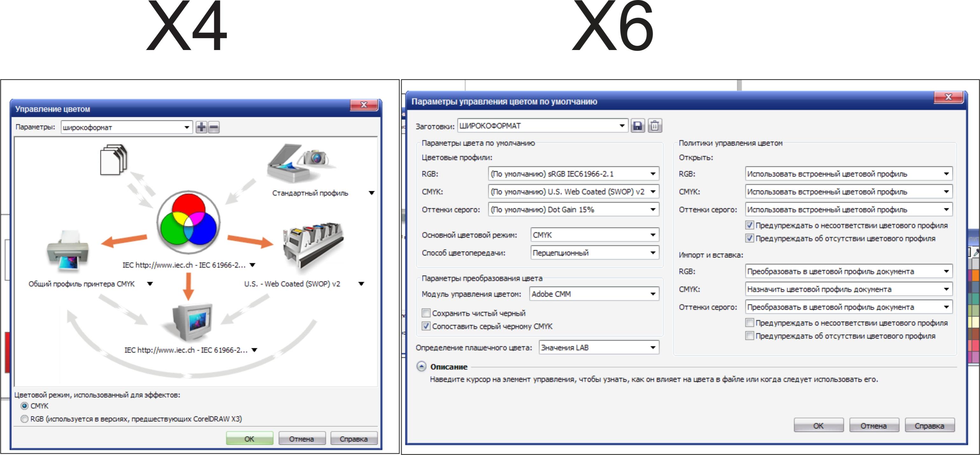Click the documents stack icon in X4 diagram
This screenshot has width=980, height=455.
coord(113,160)
